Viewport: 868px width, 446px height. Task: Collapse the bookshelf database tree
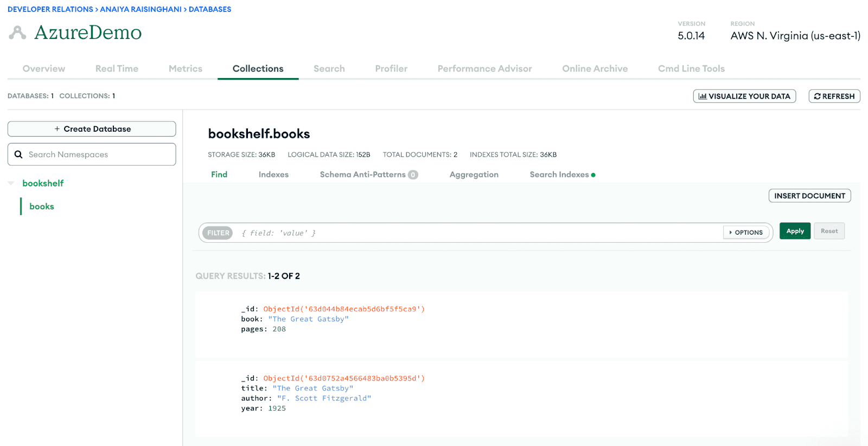pos(11,183)
